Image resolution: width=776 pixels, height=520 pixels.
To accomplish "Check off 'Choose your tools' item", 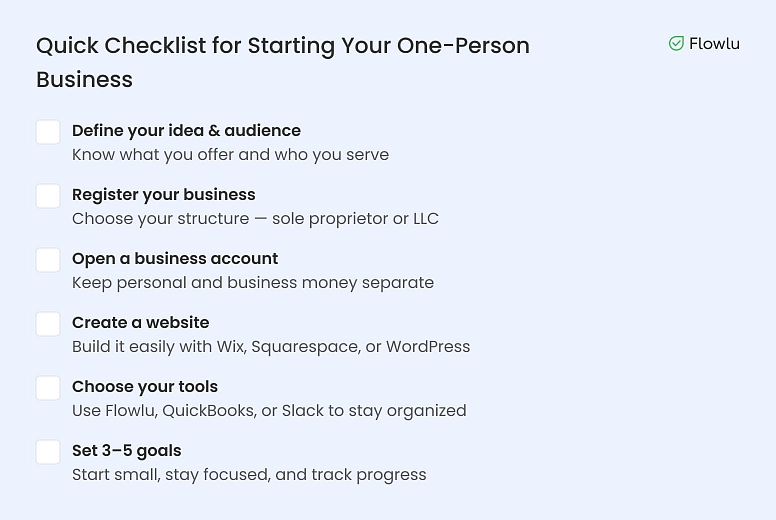I will 48,388.
